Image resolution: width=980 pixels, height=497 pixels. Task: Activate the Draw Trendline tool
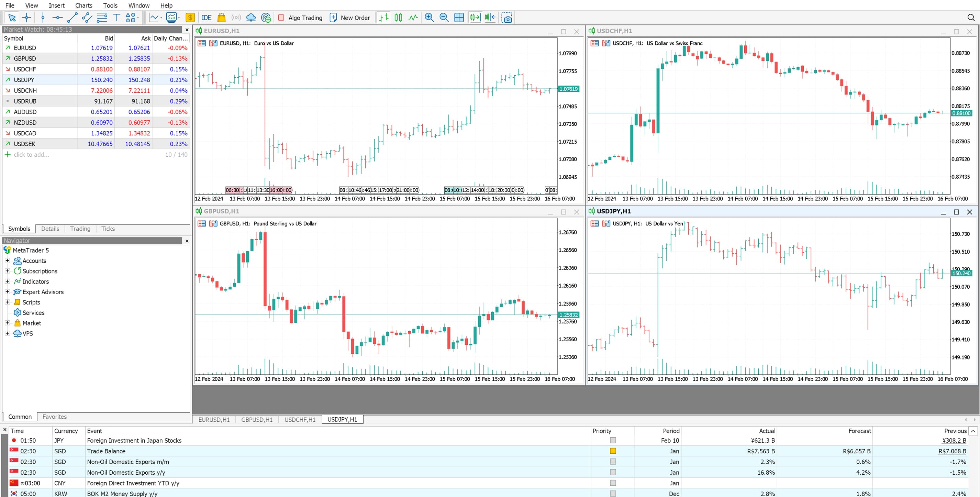point(72,18)
